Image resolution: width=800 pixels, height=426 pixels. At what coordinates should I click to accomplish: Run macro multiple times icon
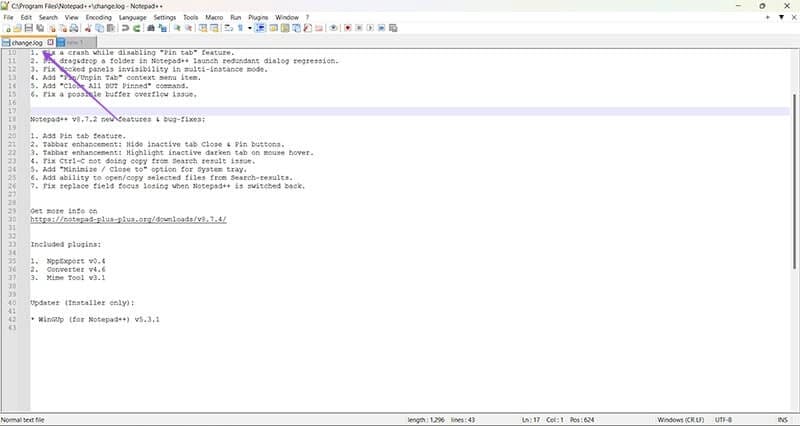[x=381, y=28]
